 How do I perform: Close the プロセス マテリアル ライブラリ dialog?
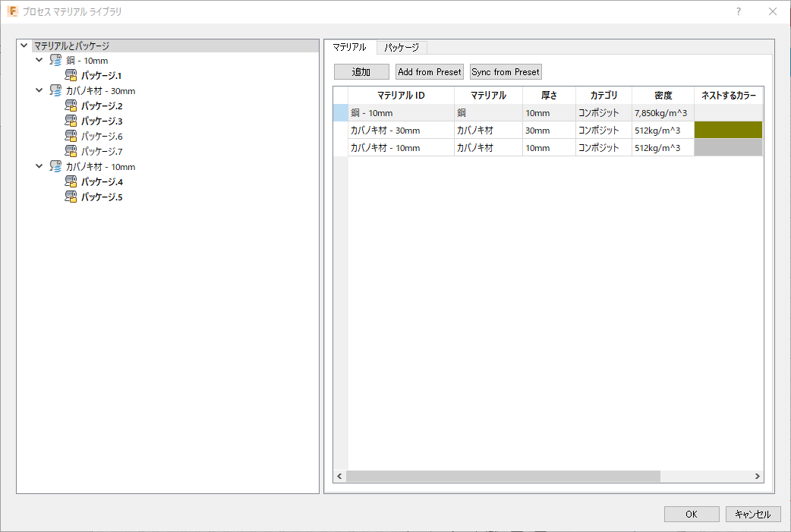pyautogui.click(x=772, y=11)
